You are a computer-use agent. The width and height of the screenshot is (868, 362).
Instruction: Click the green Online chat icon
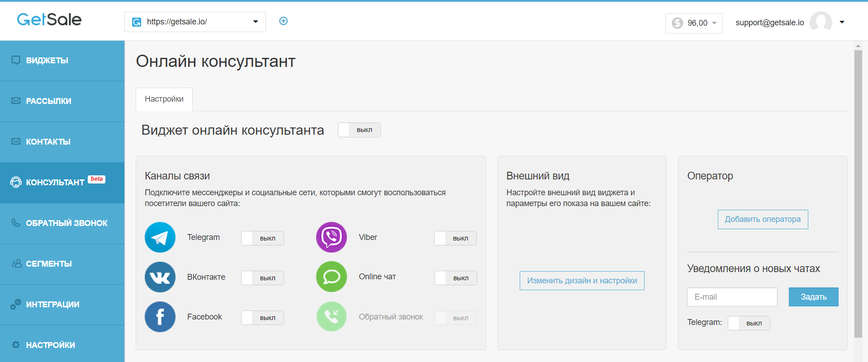[331, 277]
